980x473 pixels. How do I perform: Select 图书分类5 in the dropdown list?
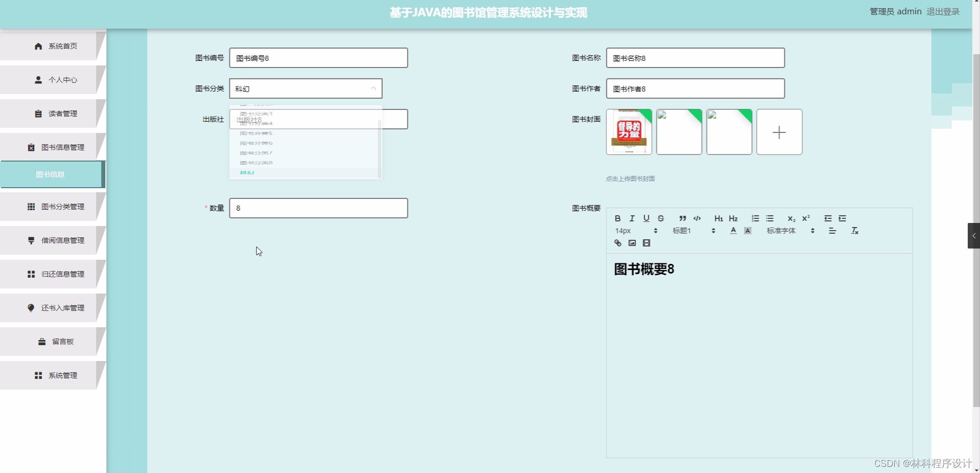click(x=305, y=133)
